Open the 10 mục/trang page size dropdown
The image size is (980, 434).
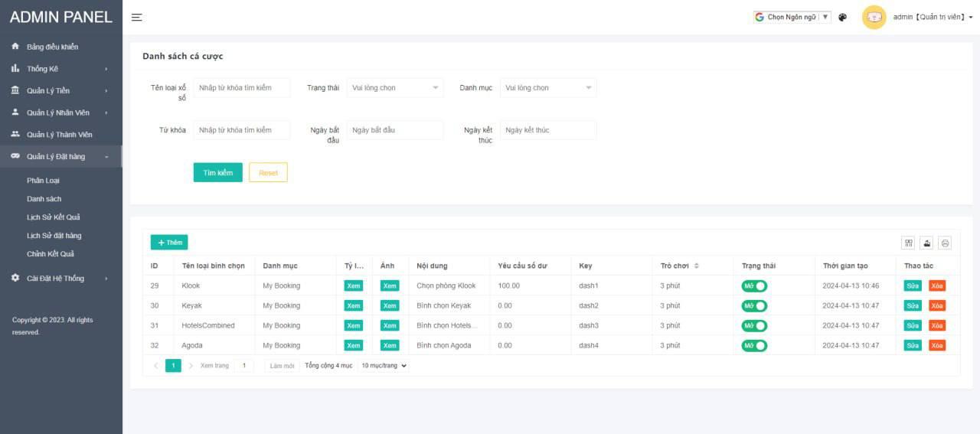tap(384, 366)
